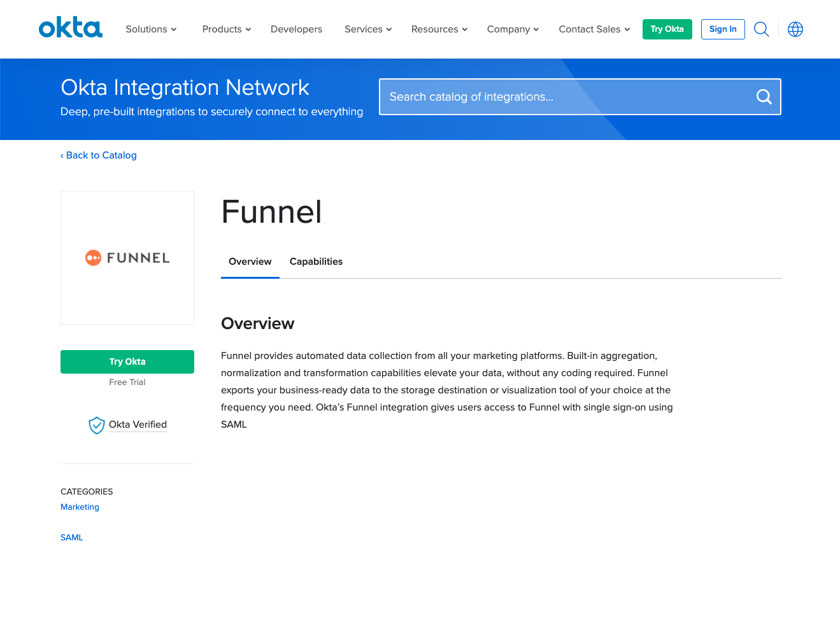
Task: Open the SAML category link
Action: [x=72, y=538]
